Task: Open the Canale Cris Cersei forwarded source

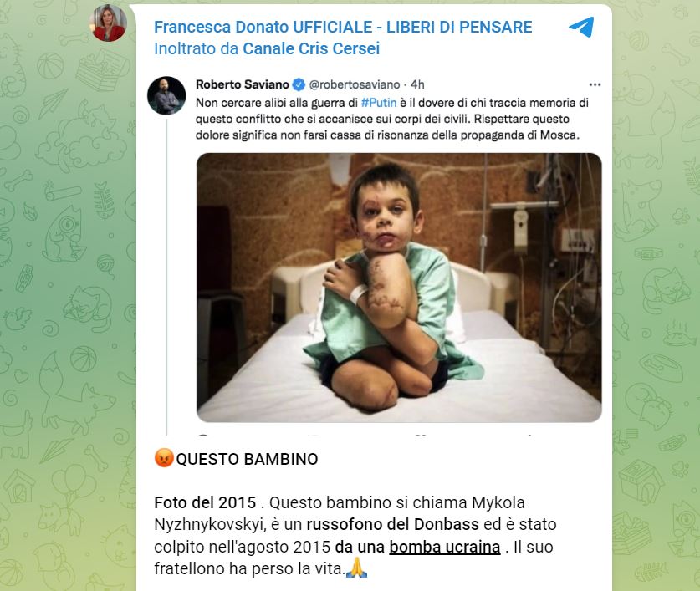Action: coord(311,48)
